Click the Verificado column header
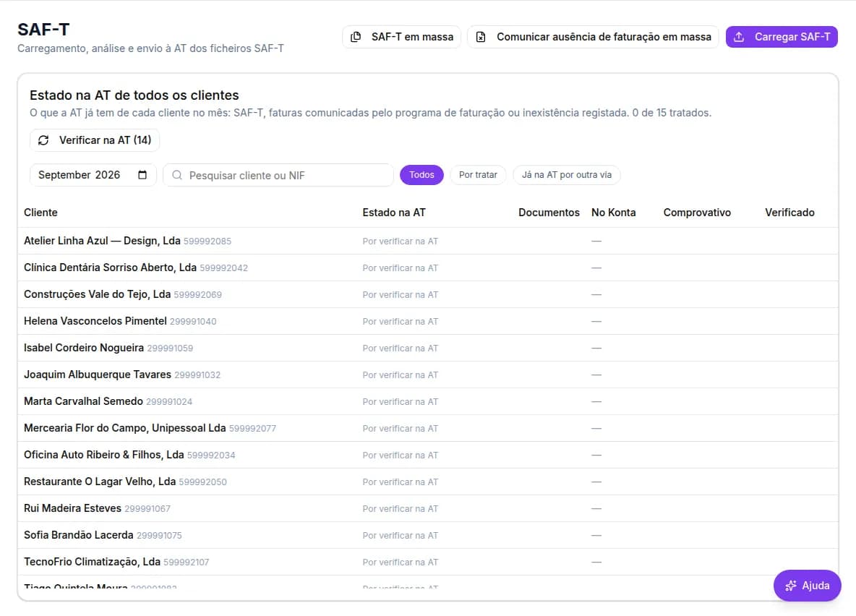 (789, 213)
